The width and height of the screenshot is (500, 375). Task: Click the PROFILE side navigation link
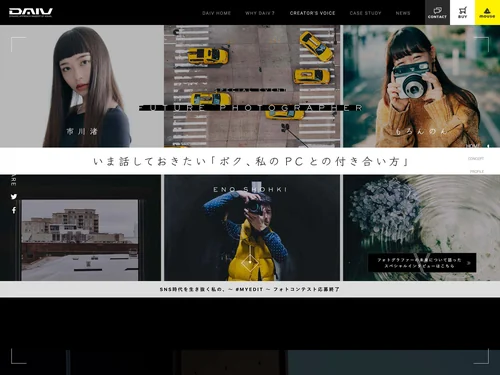(477, 171)
